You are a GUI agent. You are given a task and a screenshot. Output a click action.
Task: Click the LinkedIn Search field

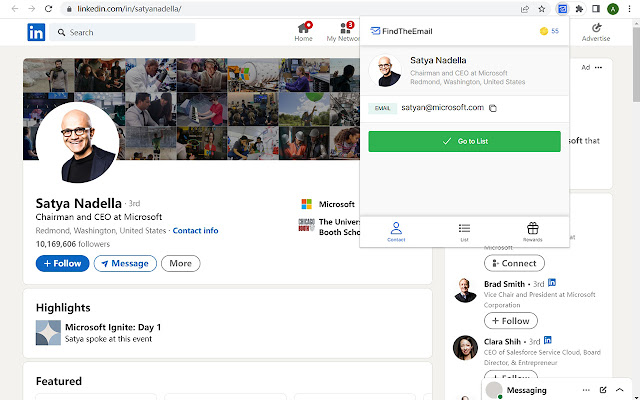(x=122, y=32)
